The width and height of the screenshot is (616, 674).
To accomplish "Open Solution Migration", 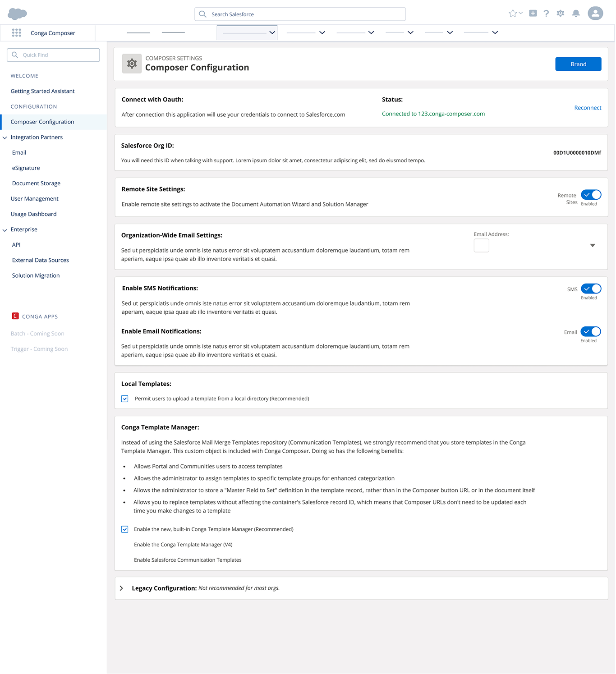I will [x=36, y=275].
